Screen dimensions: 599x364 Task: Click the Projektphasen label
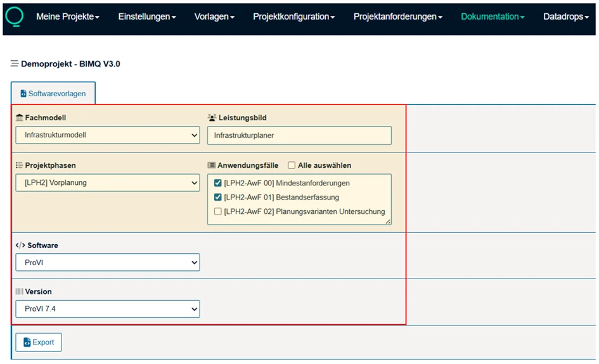pyautogui.click(x=51, y=165)
